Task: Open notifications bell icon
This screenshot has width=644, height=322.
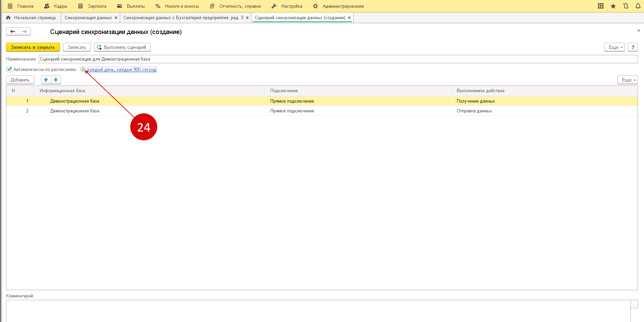Action: (638, 6)
